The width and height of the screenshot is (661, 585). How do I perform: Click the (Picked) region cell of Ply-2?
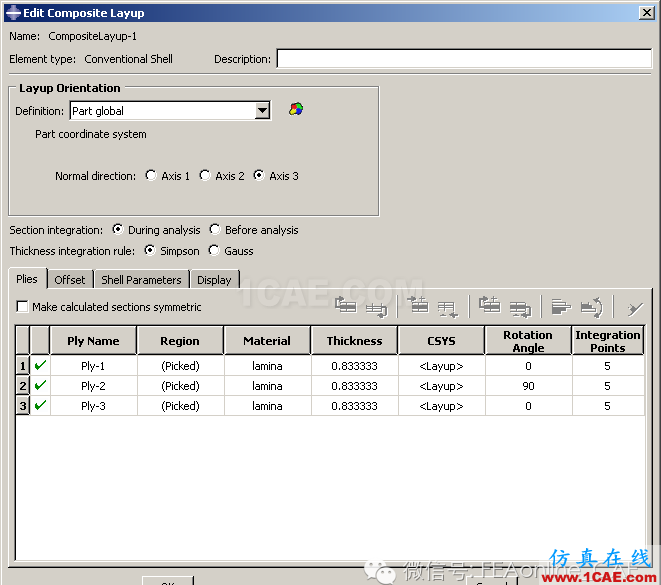pos(180,386)
